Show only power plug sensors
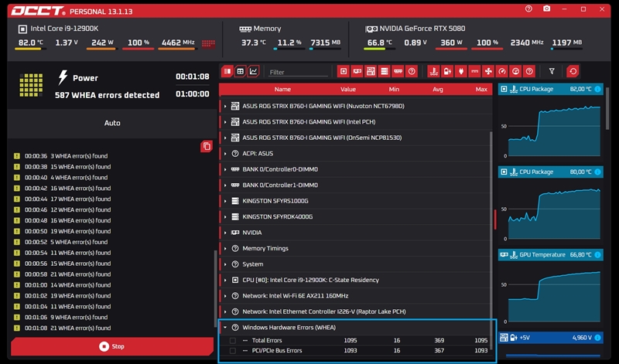Viewport: 619px width, 364px height. (460, 71)
